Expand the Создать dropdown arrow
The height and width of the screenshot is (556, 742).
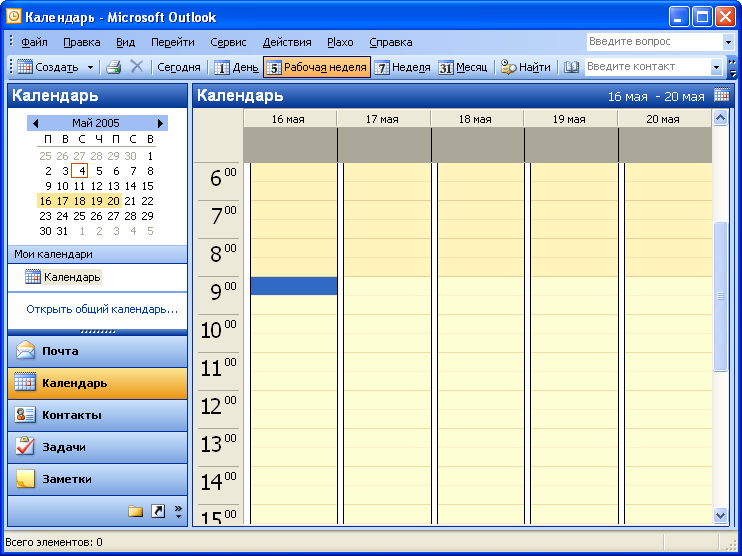tap(90, 67)
